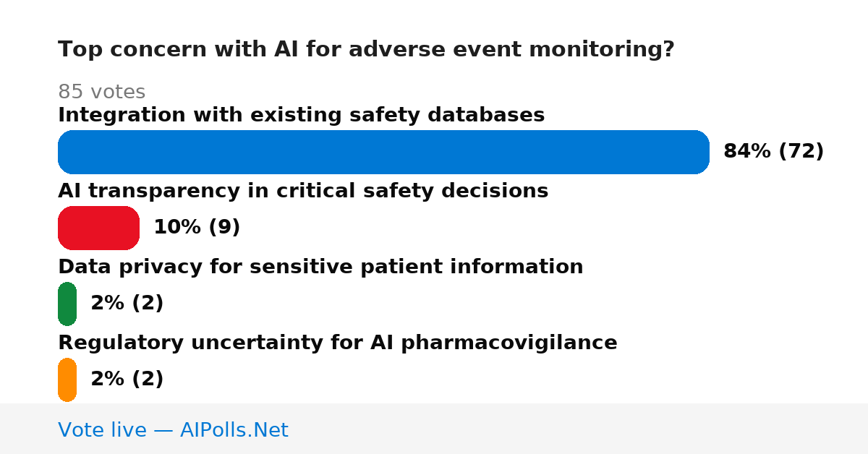The width and height of the screenshot is (868, 454).
Task: Click the 10% (9) result label
Action: pos(197,227)
